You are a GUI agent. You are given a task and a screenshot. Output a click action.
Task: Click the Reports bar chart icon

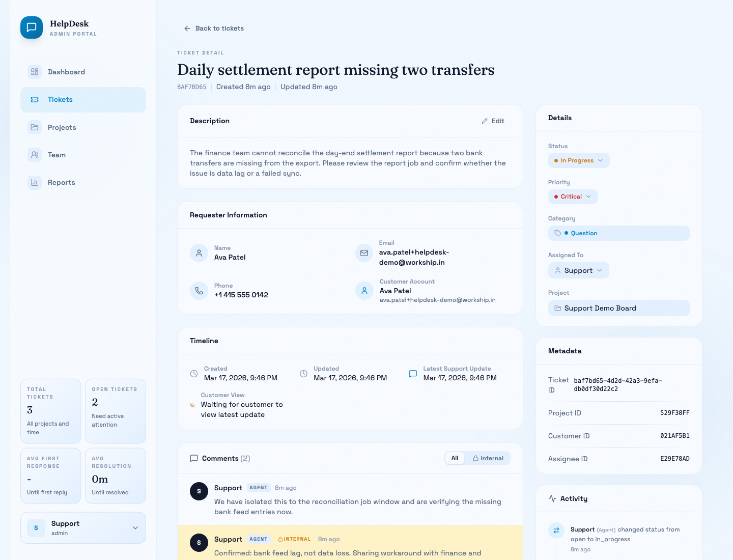tap(35, 182)
